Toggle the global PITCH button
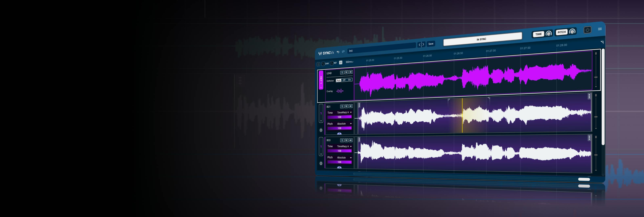This screenshot has height=217, width=644. coord(561,32)
